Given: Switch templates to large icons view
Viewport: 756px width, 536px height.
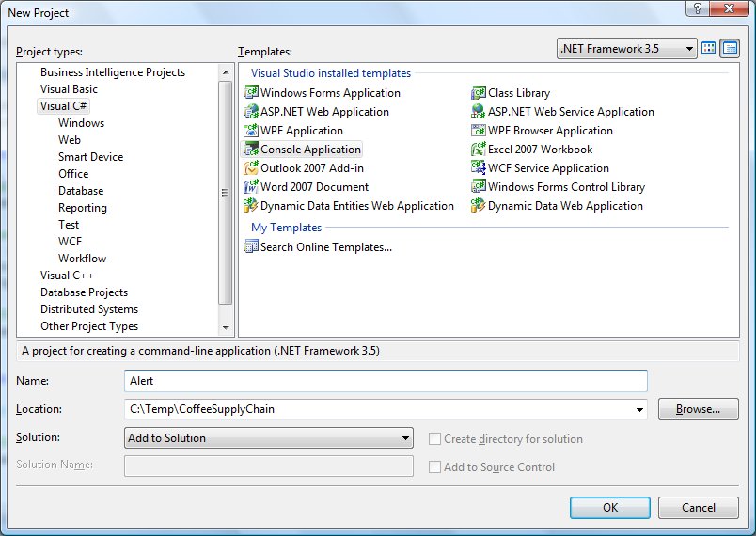Looking at the screenshot, I should pyautogui.click(x=709, y=48).
